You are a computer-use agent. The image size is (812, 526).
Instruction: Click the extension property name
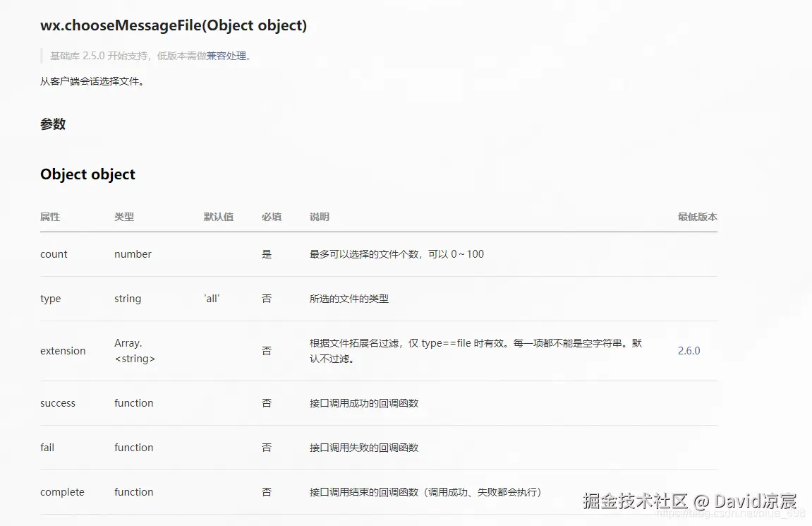tap(63, 350)
